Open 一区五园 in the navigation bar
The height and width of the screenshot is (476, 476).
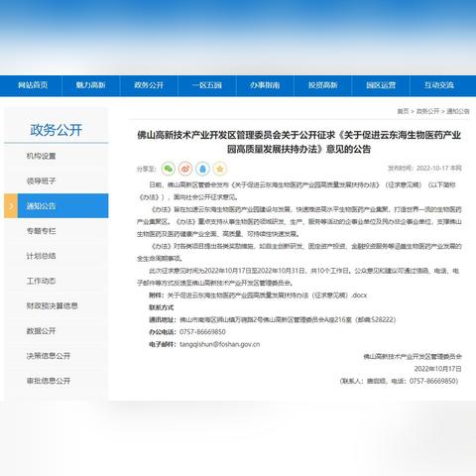(x=207, y=85)
